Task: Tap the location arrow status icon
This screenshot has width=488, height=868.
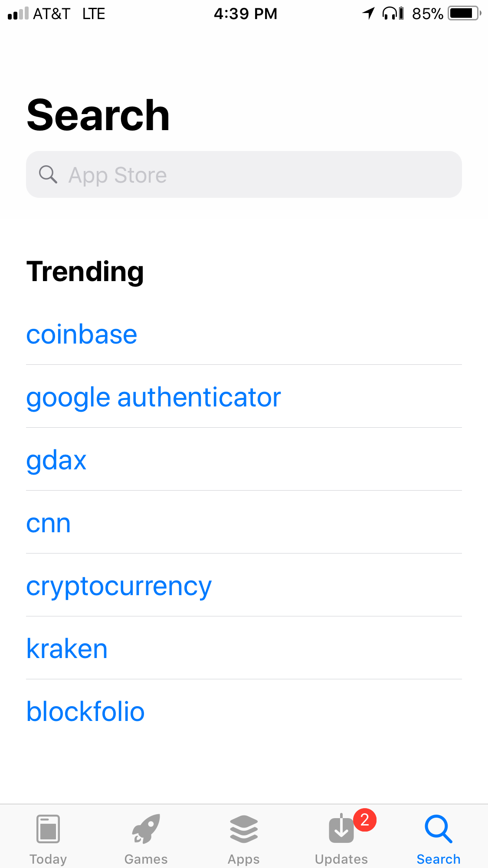Action: coord(369,13)
